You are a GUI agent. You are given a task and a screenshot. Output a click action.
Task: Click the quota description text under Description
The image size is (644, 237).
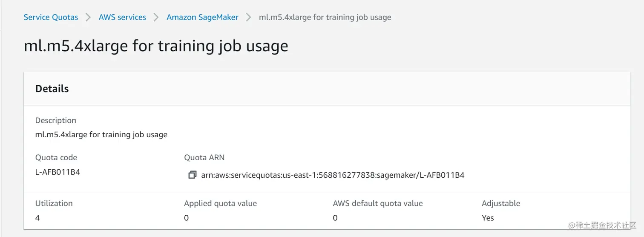(x=101, y=135)
